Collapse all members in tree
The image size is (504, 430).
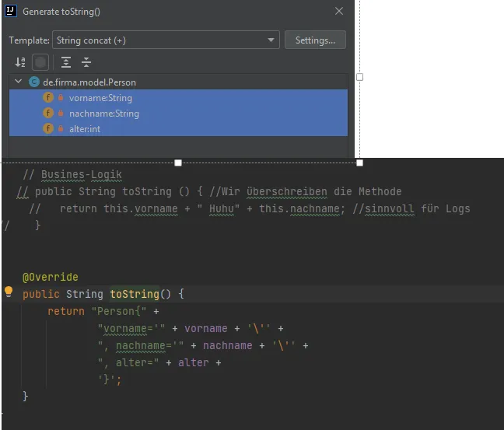[86, 62]
